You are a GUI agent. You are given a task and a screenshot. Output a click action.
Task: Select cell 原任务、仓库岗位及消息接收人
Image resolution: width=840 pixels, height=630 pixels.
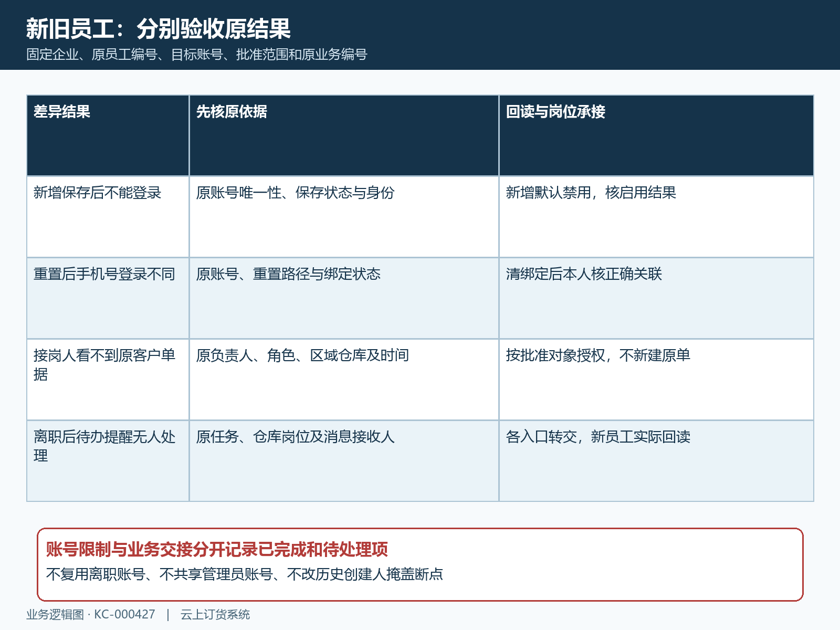pos(344,461)
